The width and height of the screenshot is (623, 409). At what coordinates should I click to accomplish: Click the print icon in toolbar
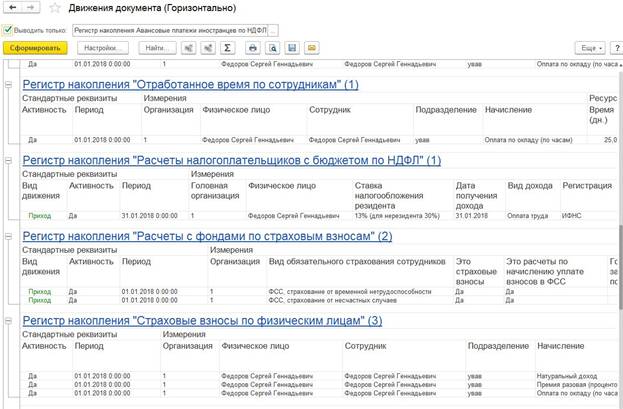[252, 47]
